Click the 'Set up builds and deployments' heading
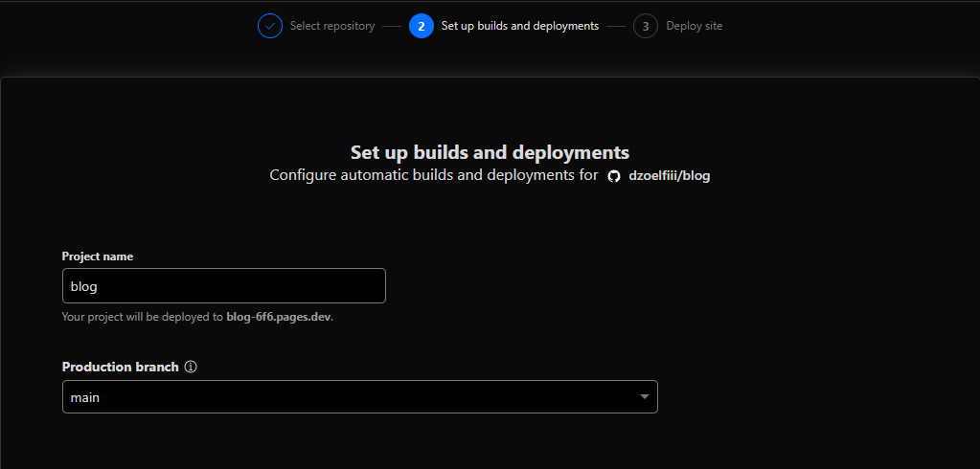This screenshot has height=469, width=980. click(490, 152)
